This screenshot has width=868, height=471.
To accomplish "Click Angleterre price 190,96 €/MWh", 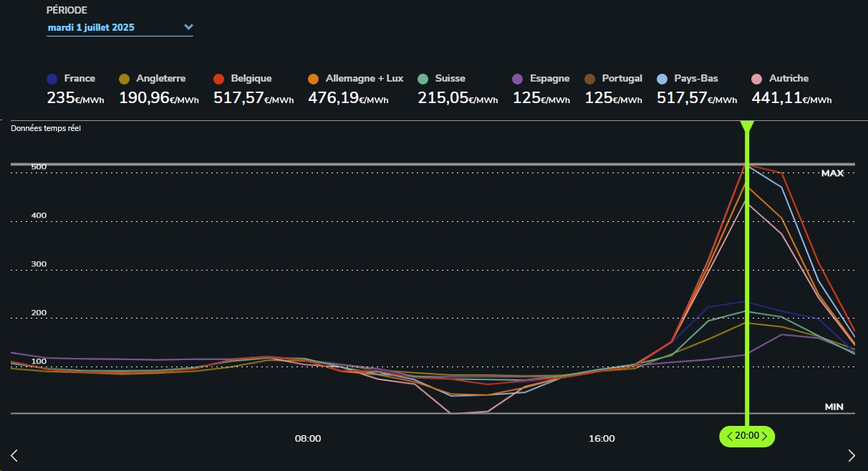I will [x=159, y=98].
